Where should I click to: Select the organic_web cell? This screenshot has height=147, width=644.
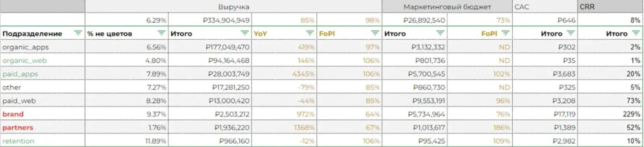pyautogui.click(x=42, y=61)
